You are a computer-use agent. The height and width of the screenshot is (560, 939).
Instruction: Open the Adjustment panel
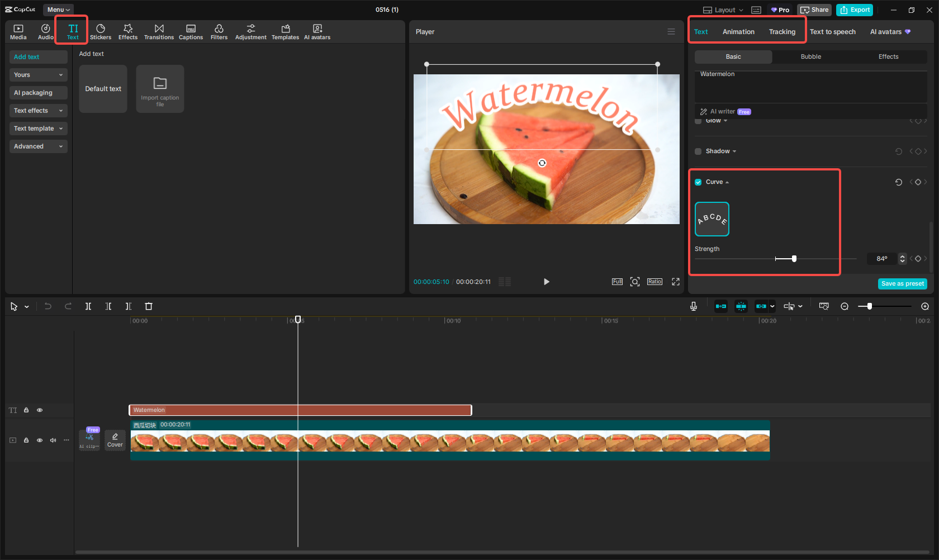[250, 31]
